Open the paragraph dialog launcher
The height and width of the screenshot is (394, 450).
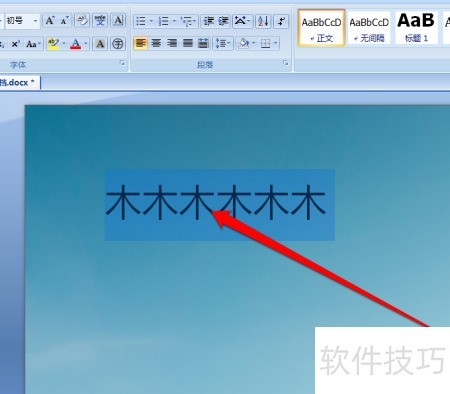pyautogui.click(x=286, y=63)
